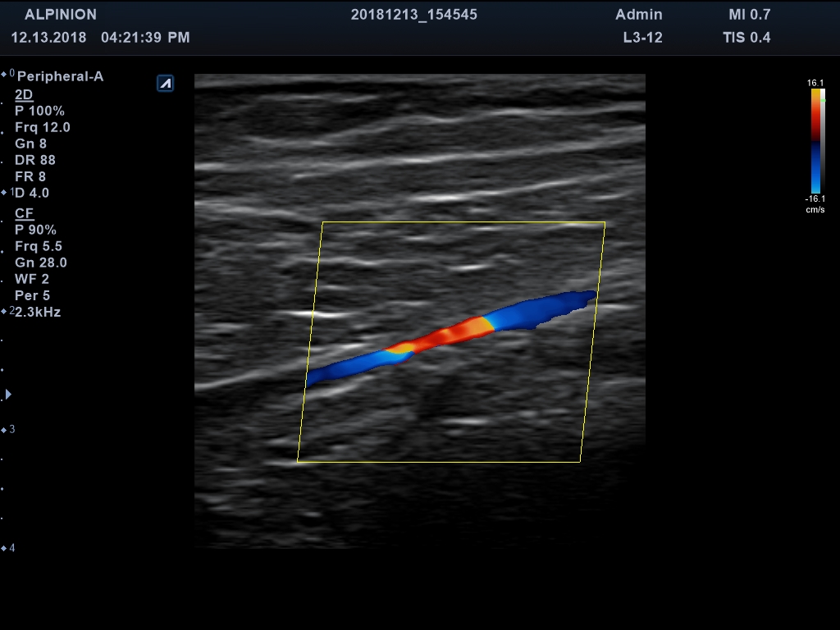
Task: Click the Admin user label
Action: [x=638, y=15]
